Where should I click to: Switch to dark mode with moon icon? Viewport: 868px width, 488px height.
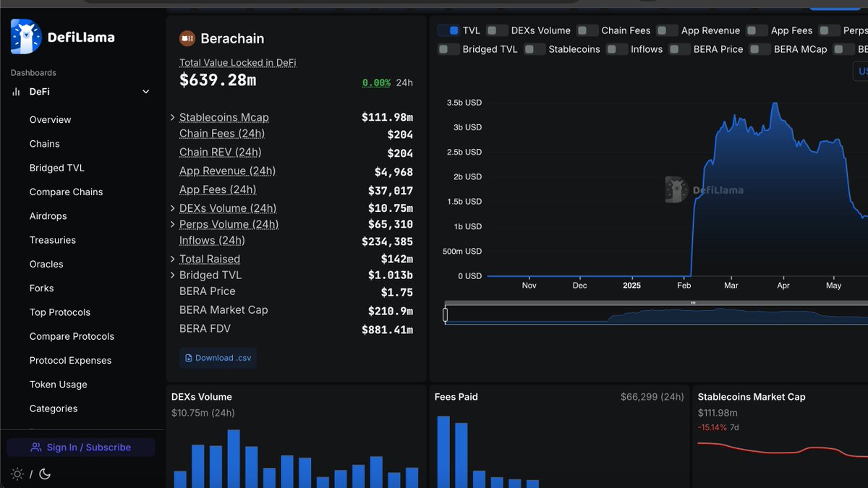[x=45, y=474]
